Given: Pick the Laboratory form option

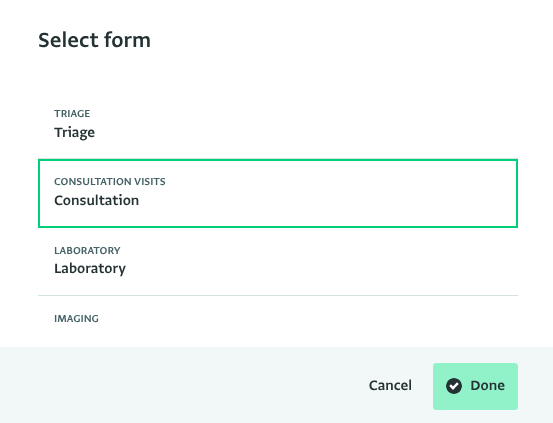Looking at the screenshot, I should pyautogui.click(x=278, y=261).
